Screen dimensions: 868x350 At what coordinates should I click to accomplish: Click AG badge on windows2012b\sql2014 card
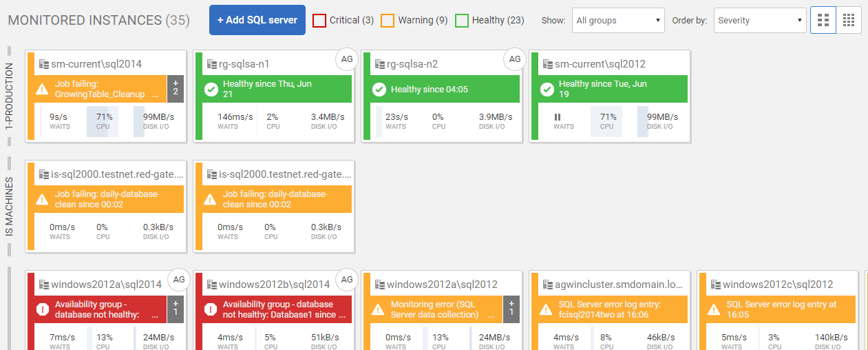(347, 280)
